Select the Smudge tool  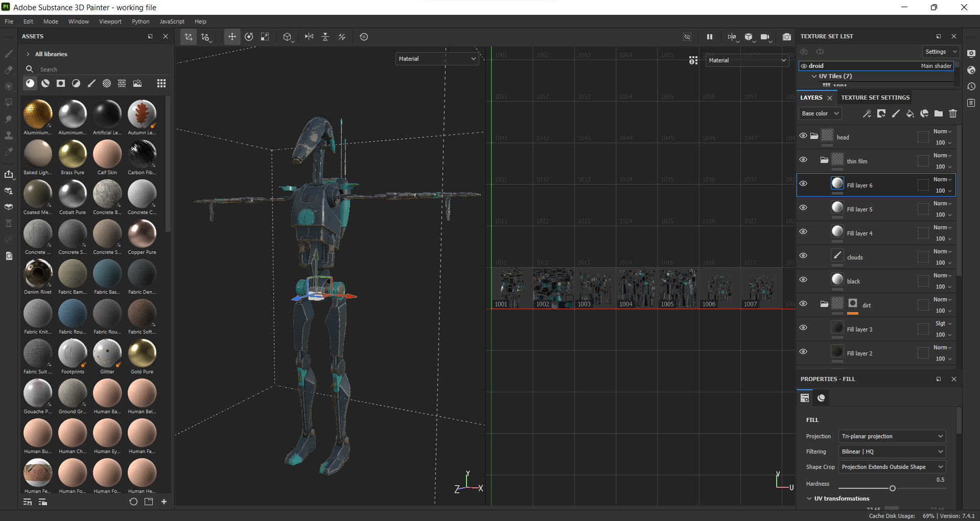[9, 119]
